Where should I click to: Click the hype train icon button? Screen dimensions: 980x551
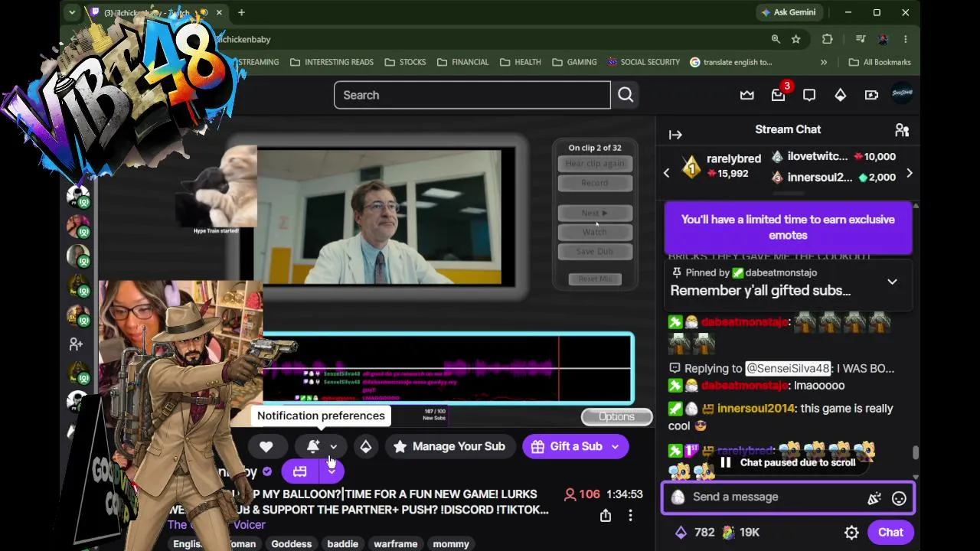[300, 471]
